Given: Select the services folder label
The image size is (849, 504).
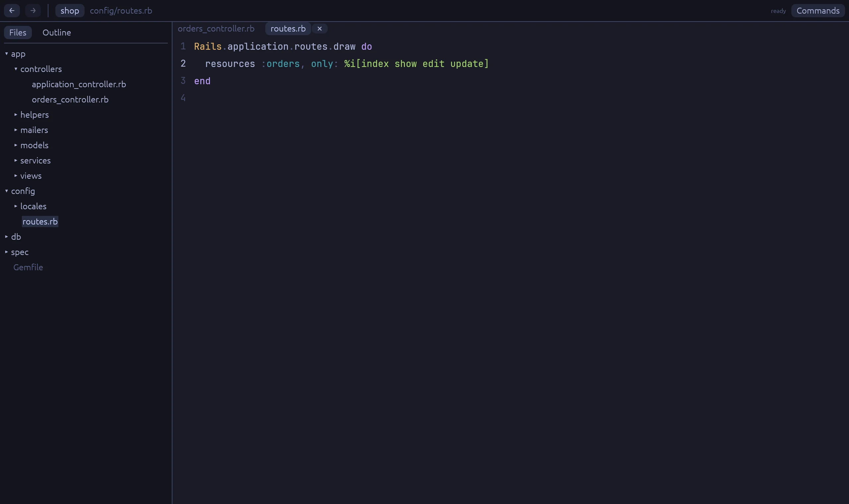Looking at the screenshot, I should tap(35, 160).
